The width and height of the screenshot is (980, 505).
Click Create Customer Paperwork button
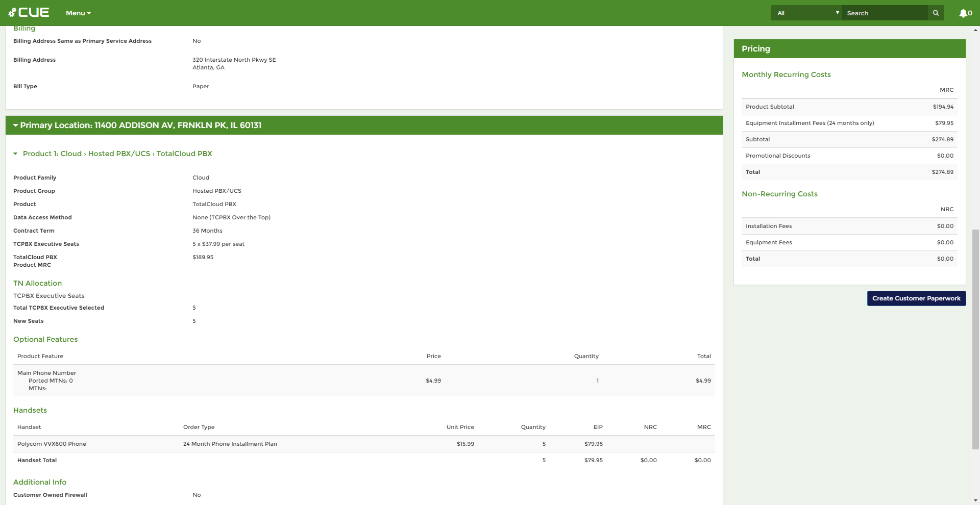[916, 298]
